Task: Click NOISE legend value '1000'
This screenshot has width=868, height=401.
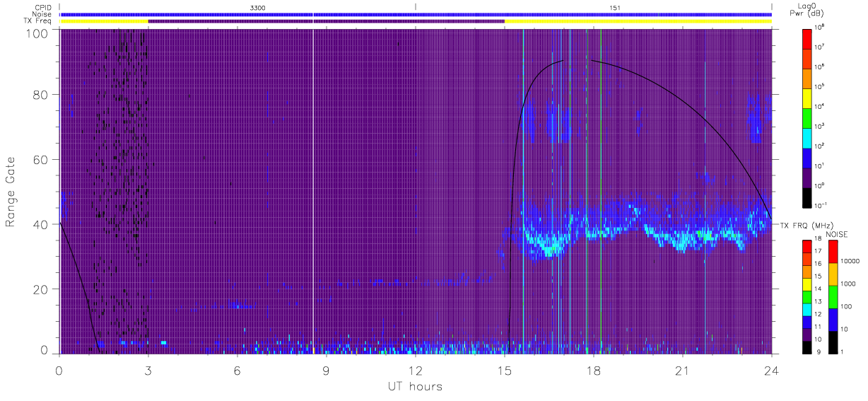Action: 847,284
